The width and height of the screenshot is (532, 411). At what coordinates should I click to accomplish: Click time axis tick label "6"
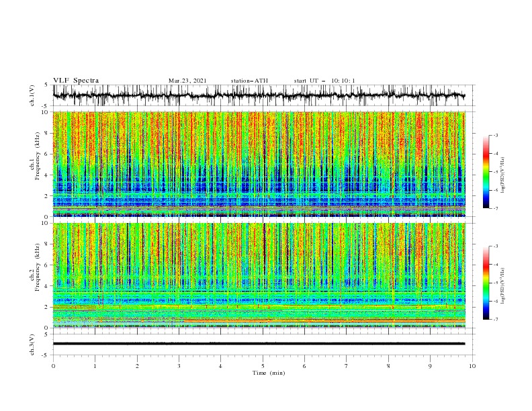pos(304,366)
